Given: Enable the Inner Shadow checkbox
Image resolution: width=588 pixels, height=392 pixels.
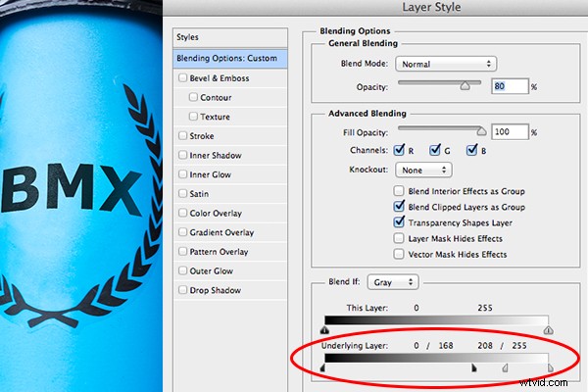Looking at the screenshot, I should (x=182, y=155).
